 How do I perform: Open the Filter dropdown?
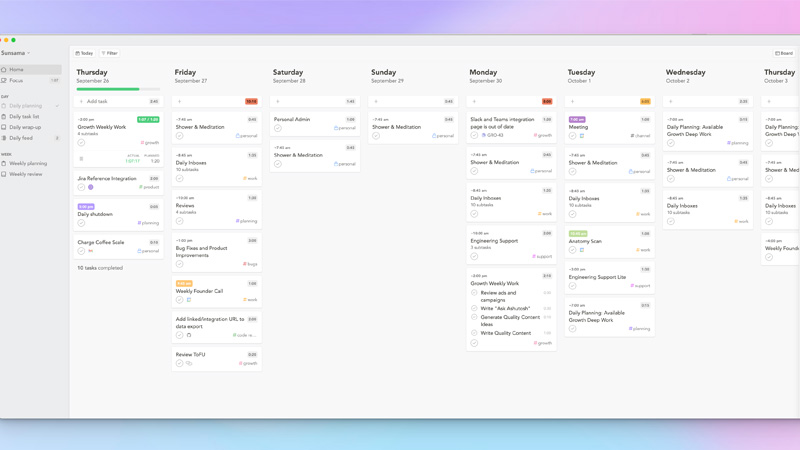point(110,53)
